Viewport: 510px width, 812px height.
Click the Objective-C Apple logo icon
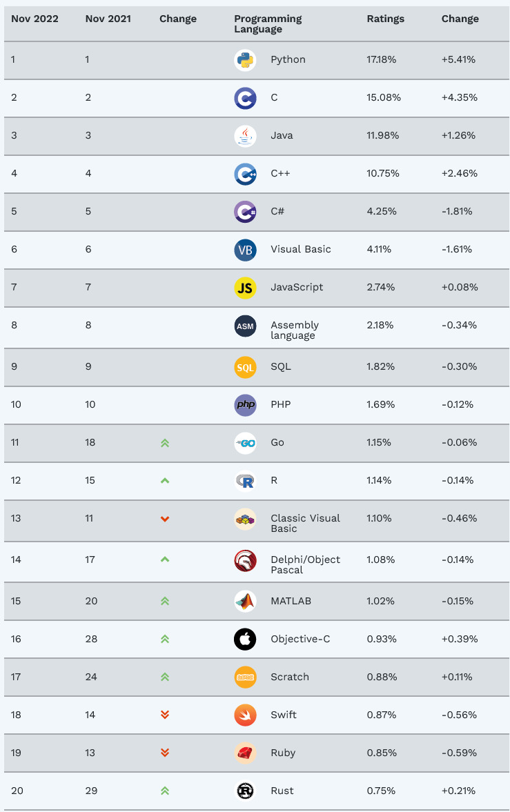pos(245,640)
